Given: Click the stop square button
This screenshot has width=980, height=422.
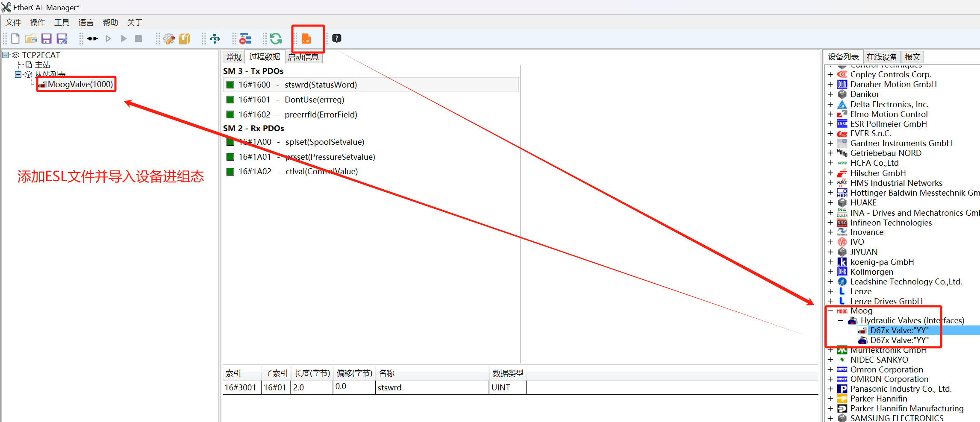Looking at the screenshot, I should point(138,38).
